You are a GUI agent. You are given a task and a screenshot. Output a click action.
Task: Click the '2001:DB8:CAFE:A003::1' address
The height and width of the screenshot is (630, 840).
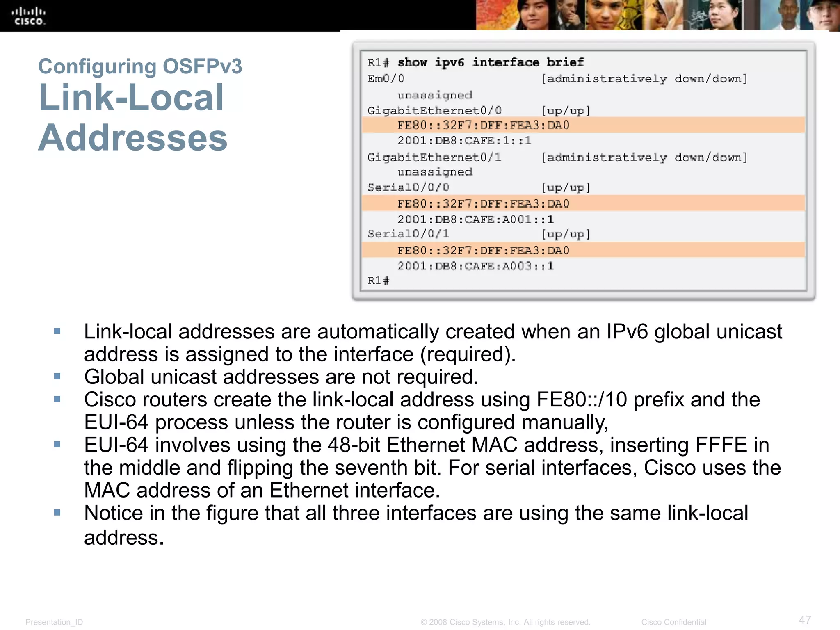[x=476, y=266]
